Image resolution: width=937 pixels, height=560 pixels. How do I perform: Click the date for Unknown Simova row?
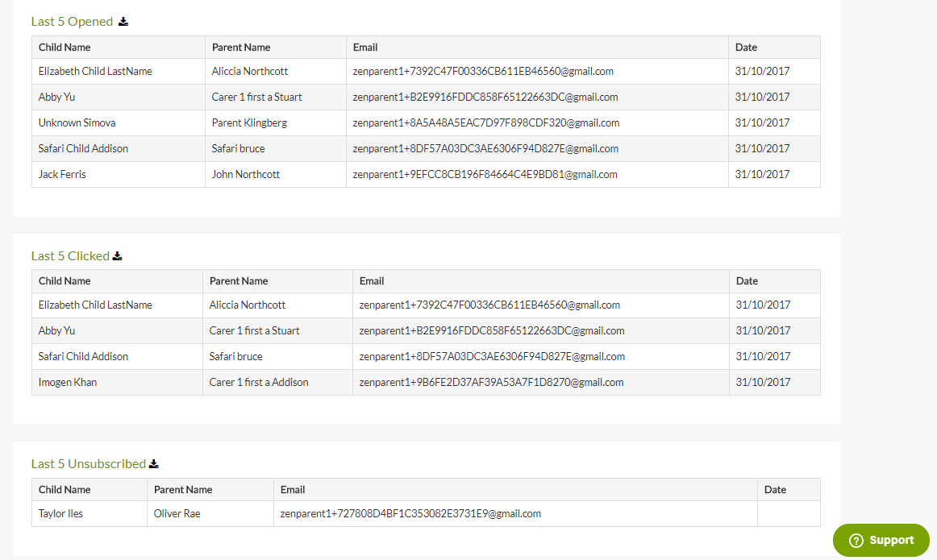pyautogui.click(x=762, y=122)
